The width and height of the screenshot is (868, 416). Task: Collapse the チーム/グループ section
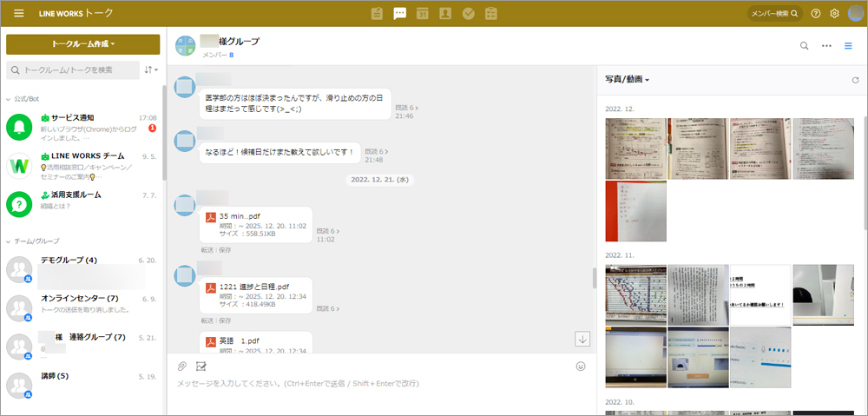(x=9, y=241)
